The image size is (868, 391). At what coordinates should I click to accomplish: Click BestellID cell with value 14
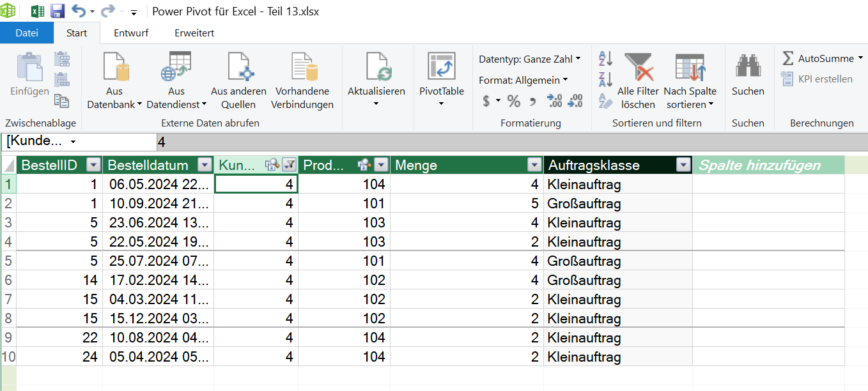(x=59, y=280)
